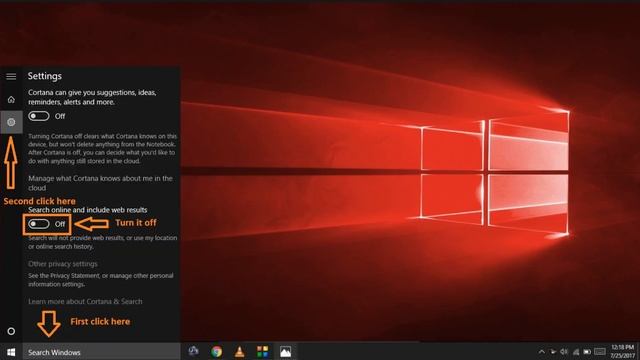Open the first pinned taskbar app icon

pyautogui.click(x=193, y=351)
